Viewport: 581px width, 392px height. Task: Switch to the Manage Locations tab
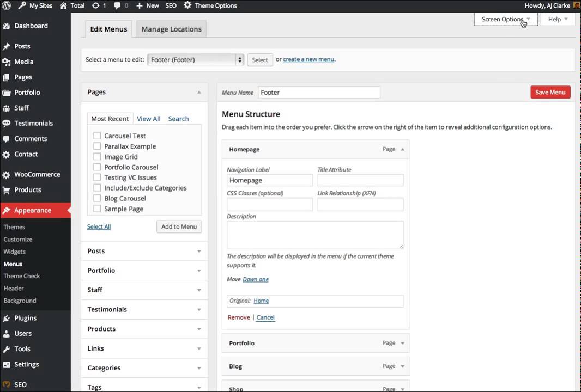pyautogui.click(x=171, y=29)
